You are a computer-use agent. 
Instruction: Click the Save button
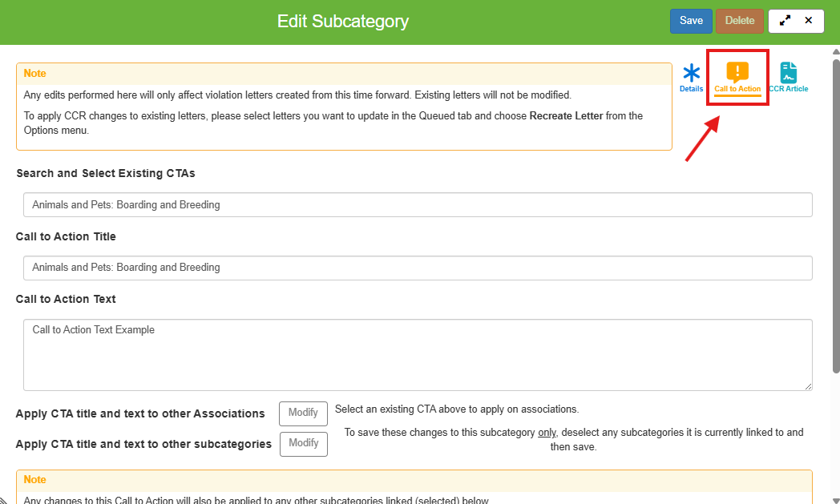tap(691, 21)
